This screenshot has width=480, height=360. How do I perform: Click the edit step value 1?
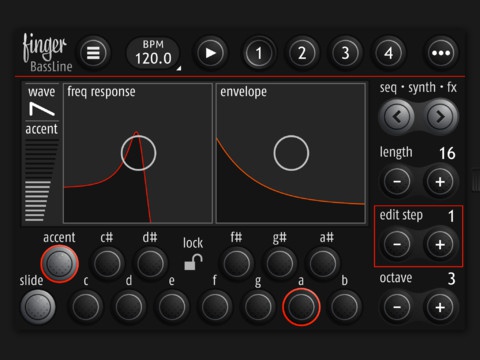[x=451, y=216]
